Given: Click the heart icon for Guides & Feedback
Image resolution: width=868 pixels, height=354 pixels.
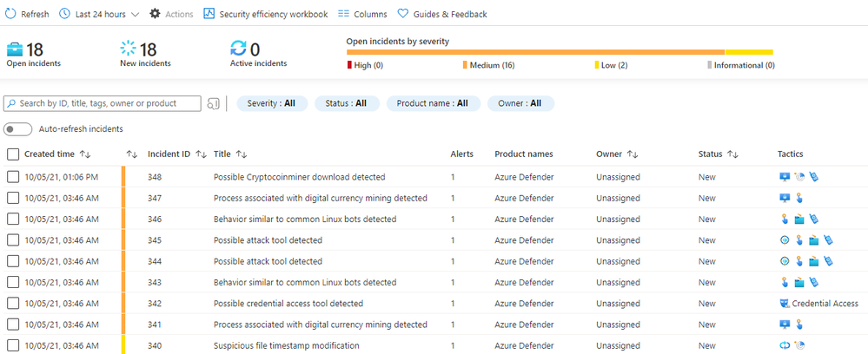Looking at the screenshot, I should [403, 14].
